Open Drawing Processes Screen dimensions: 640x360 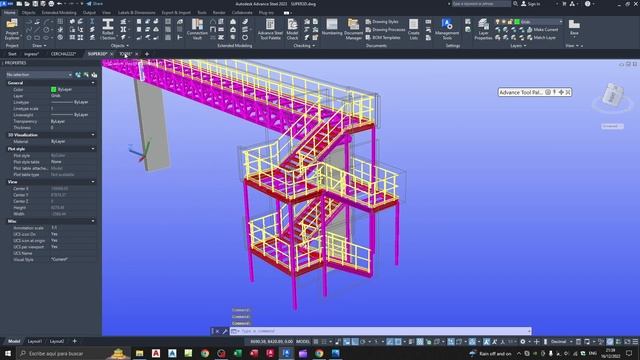click(x=385, y=30)
